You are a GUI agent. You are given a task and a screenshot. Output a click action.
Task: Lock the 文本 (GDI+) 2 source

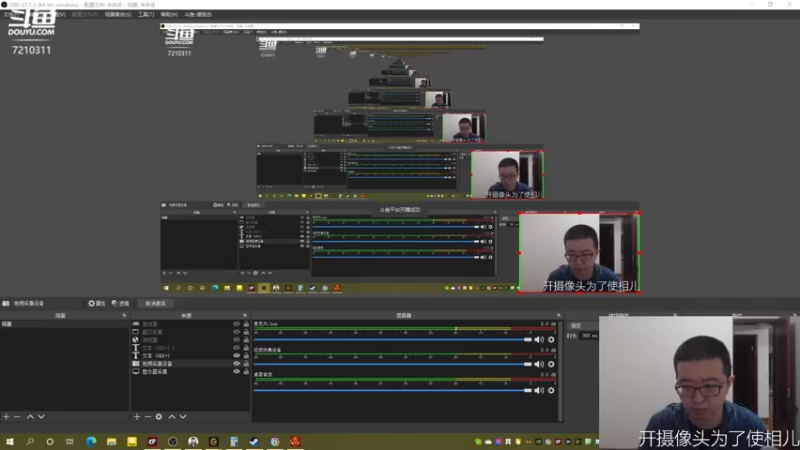coord(246,347)
